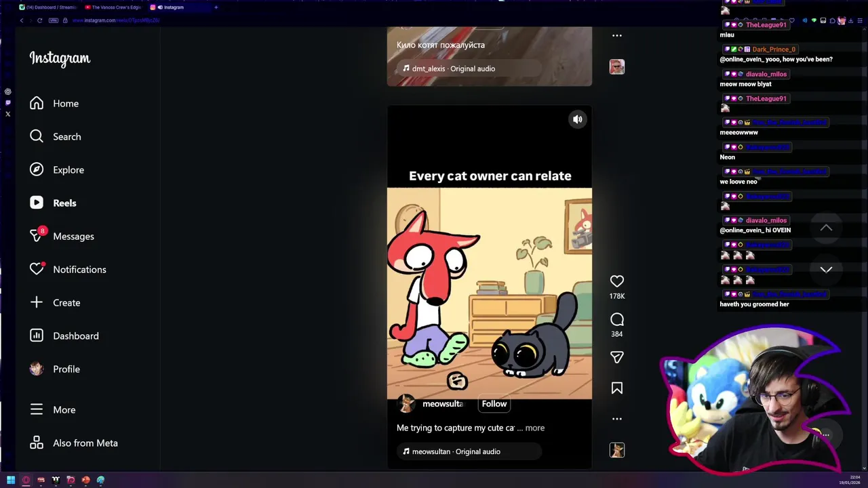Open Search in the Instagram sidebar
The height and width of the screenshot is (488, 868).
tap(55, 137)
